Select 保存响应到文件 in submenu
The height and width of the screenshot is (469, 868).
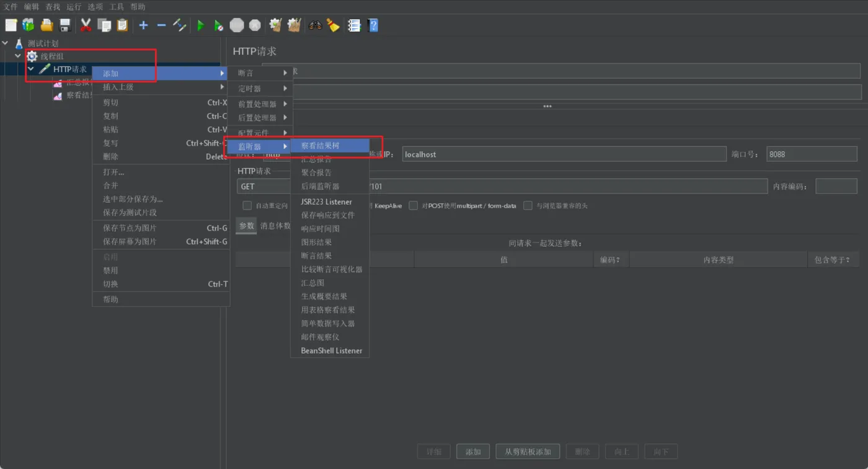click(x=330, y=215)
